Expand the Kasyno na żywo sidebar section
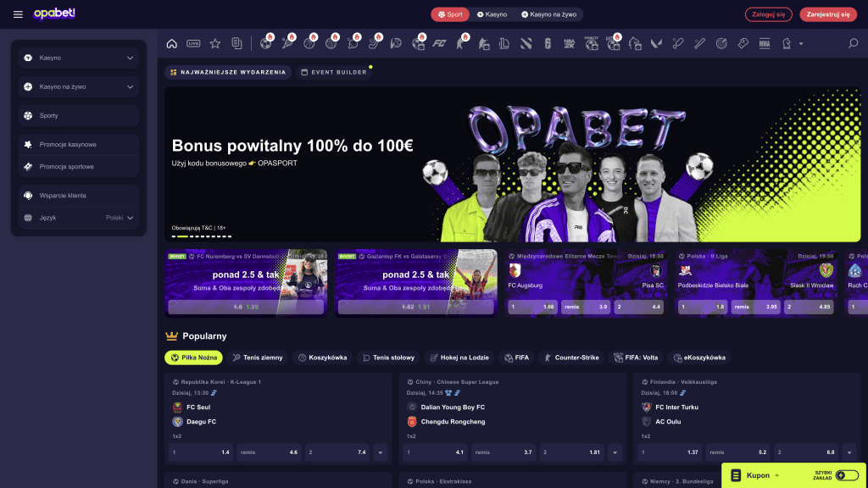Viewport: 868px width, 488px height. [79, 87]
